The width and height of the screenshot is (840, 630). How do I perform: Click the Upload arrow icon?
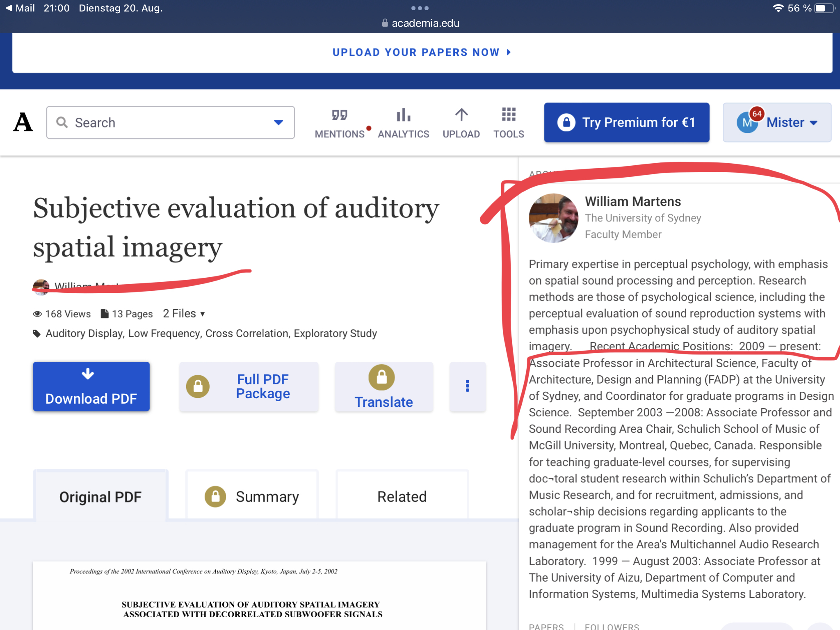(x=461, y=115)
